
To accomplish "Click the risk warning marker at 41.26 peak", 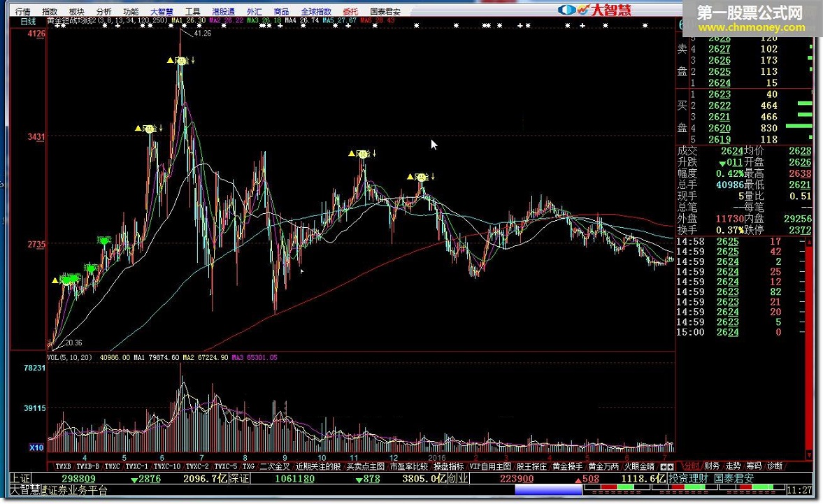I will [x=181, y=61].
